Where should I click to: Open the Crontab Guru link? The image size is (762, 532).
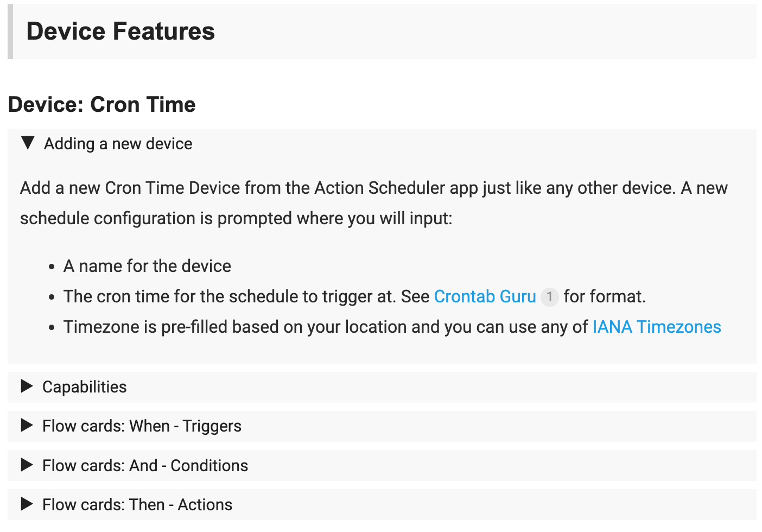pyautogui.click(x=485, y=296)
